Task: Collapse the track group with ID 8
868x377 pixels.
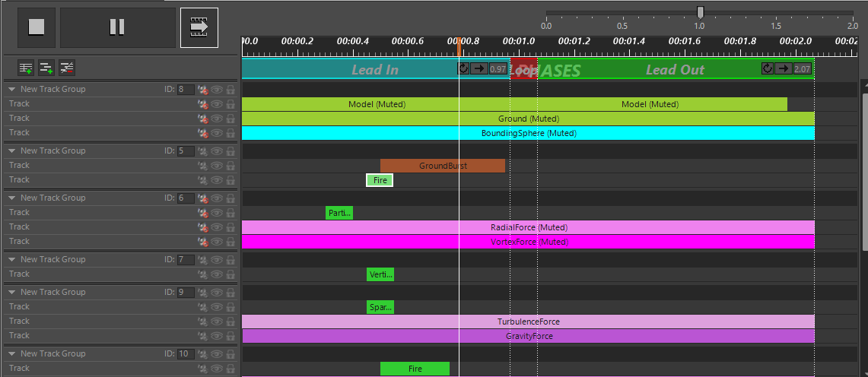Action: (x=12, y=89)
